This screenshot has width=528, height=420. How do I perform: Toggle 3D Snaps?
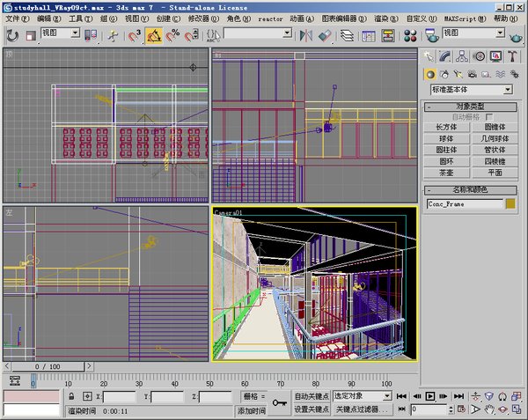point(135,36)
